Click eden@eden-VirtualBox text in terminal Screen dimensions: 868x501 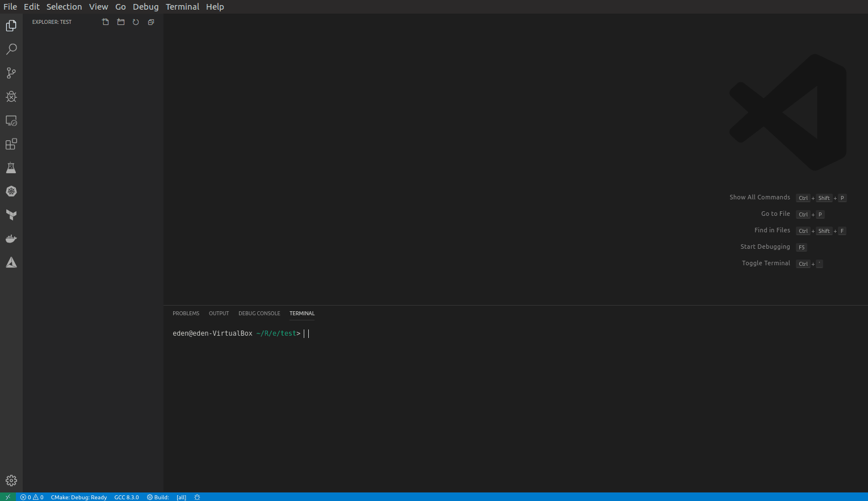(212, 333)
